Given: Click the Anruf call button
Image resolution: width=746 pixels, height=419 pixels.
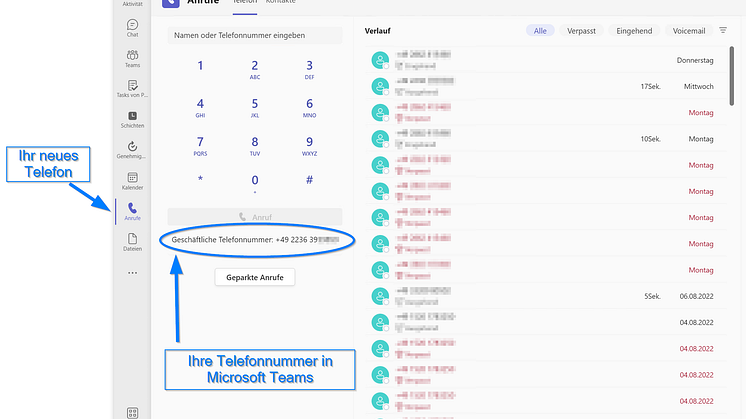Looking at the screenshot, I should [x=255, y=217].
